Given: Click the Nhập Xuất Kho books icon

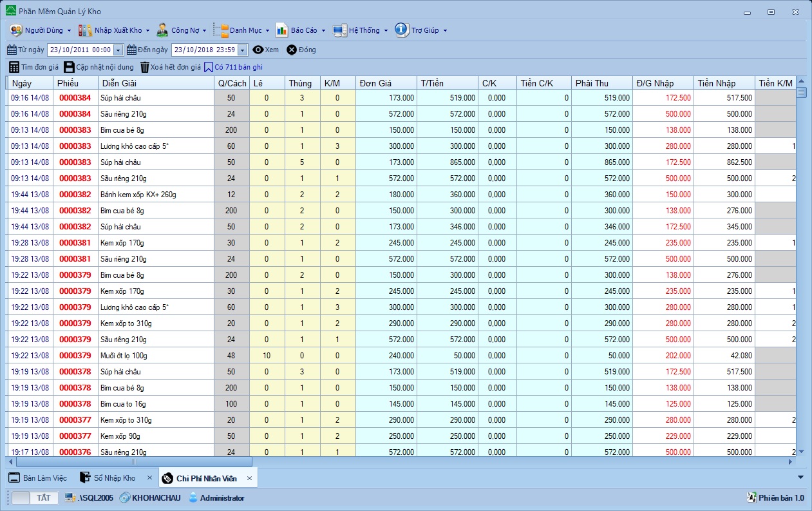Looking at the screenshot, I should click(85, 30).
